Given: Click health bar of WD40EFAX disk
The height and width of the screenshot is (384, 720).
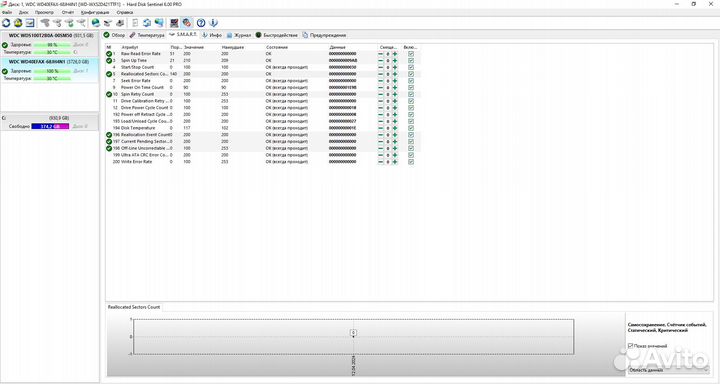Looking at the screenshot, I should coord(52,71).
